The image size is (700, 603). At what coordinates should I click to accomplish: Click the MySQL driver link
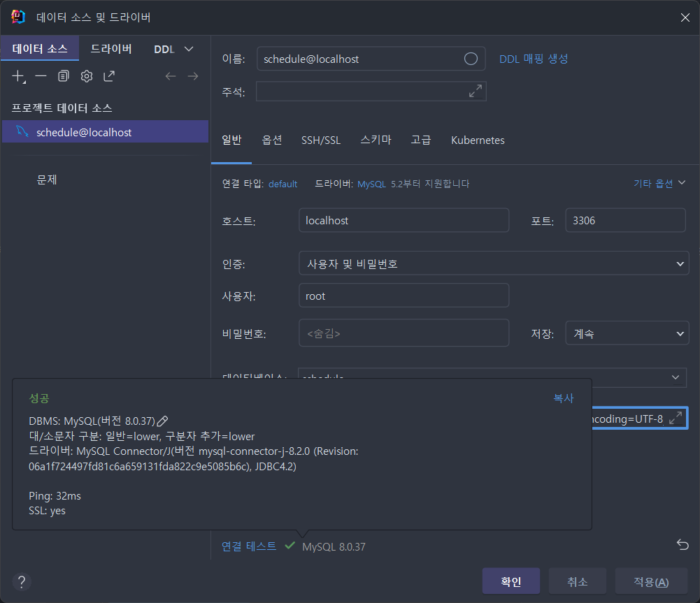pyautogui.click(x=371, y=184)
